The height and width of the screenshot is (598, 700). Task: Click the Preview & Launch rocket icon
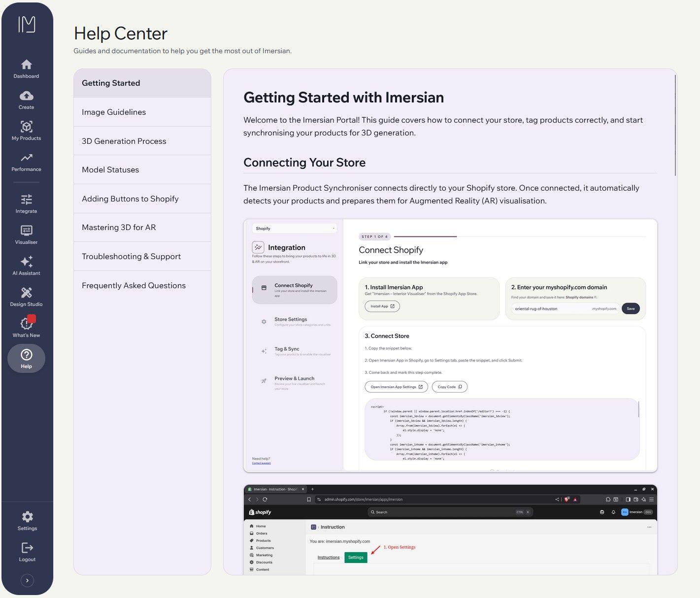264,381
